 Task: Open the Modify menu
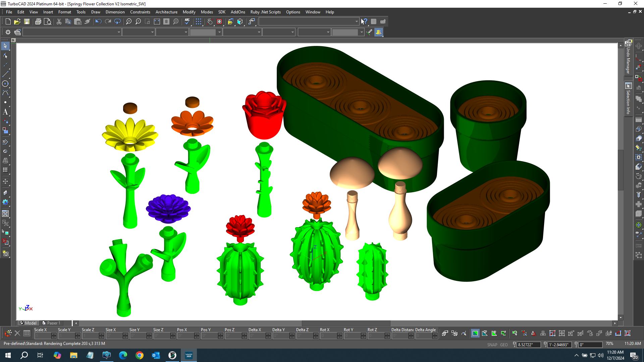pyautogui.click(x=189, y=12)
